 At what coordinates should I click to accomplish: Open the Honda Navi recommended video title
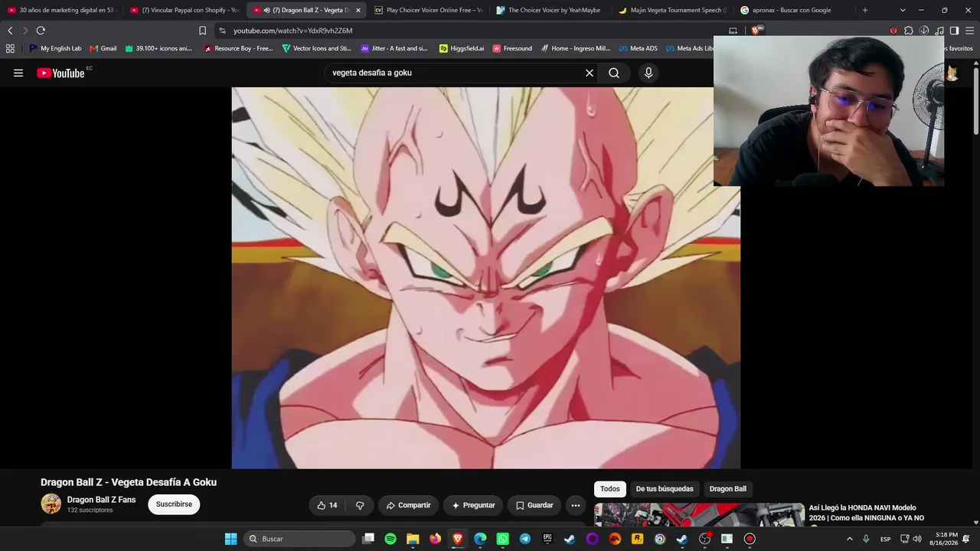coord(867,513)
